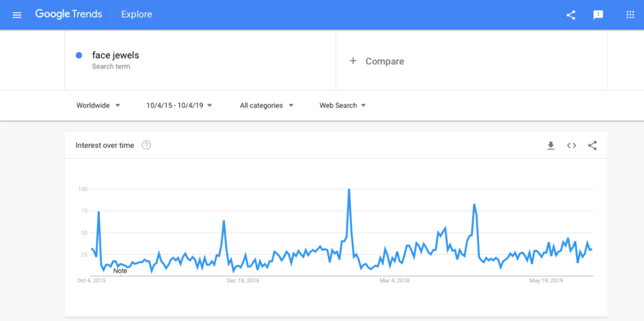Expand the All categories dropdown
This screenshot has width=644, height=321.
click(267, 105)
